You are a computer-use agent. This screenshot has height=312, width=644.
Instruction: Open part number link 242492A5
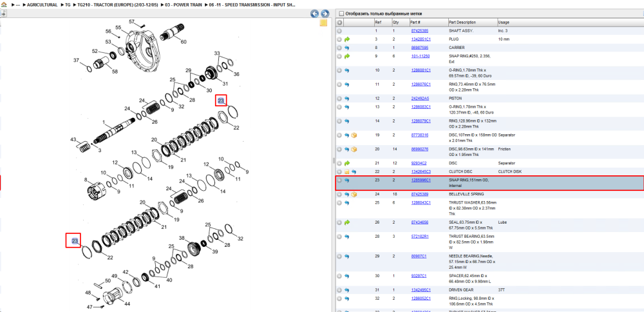tap(420, 99)
